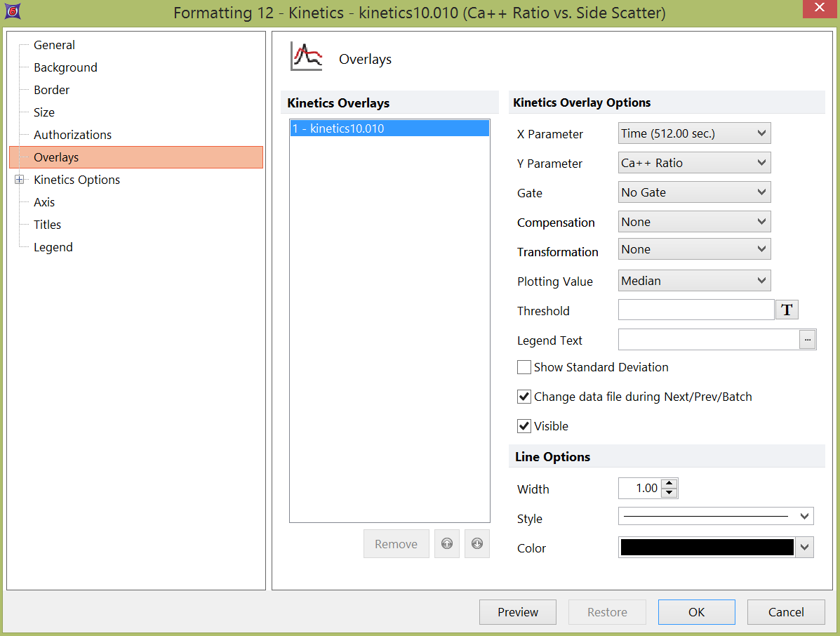Increase line Width using up spinner arrow
The image size is (840, 636).
click(x=669, y=484)
